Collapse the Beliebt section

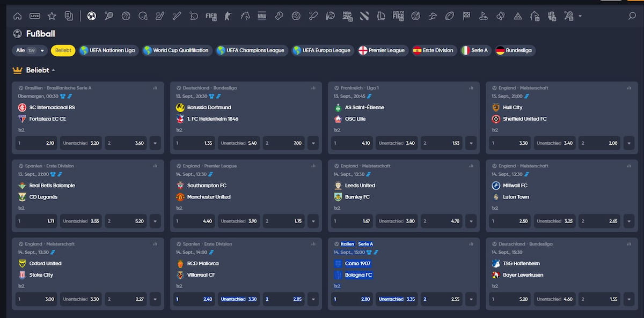(x=54, y=70)
